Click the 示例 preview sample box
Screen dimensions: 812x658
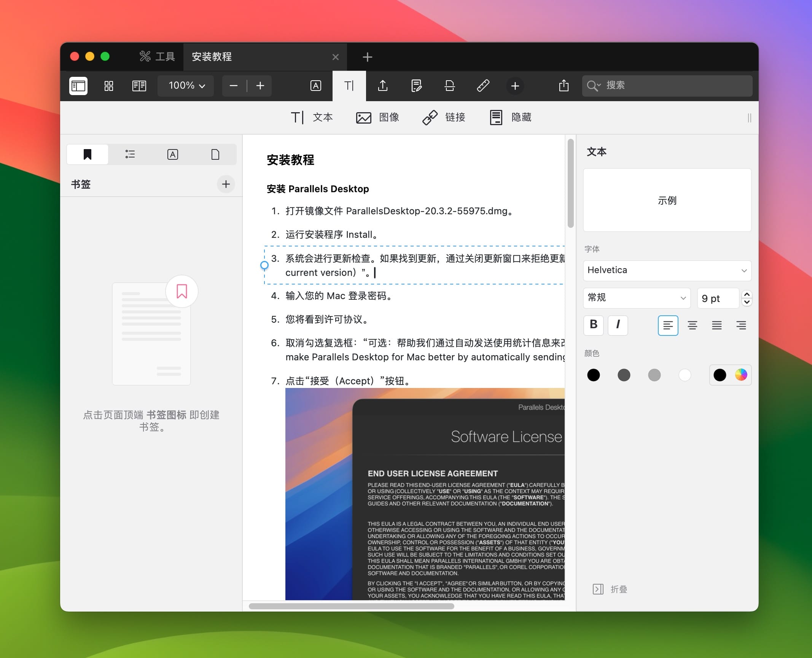667,200
